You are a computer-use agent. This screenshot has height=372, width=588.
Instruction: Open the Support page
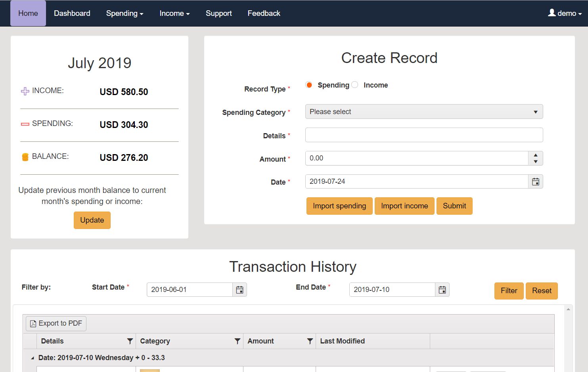click(218, 13)
